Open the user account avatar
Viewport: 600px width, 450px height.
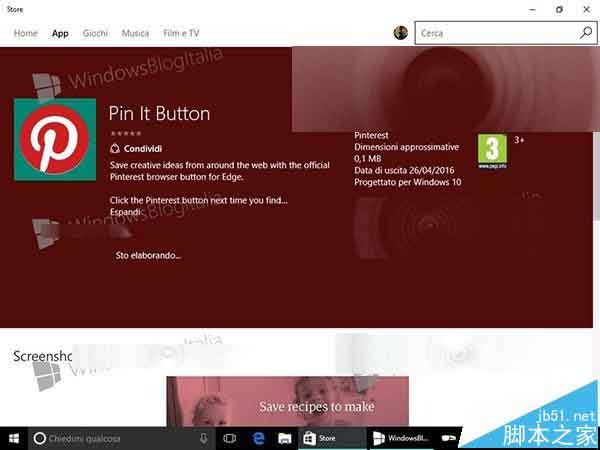coord(401,33)
